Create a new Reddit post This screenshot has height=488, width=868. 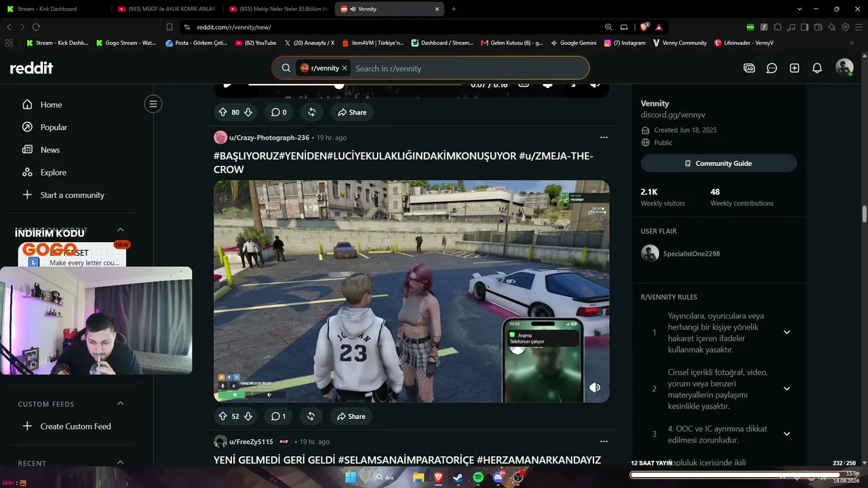click(795, 68)
